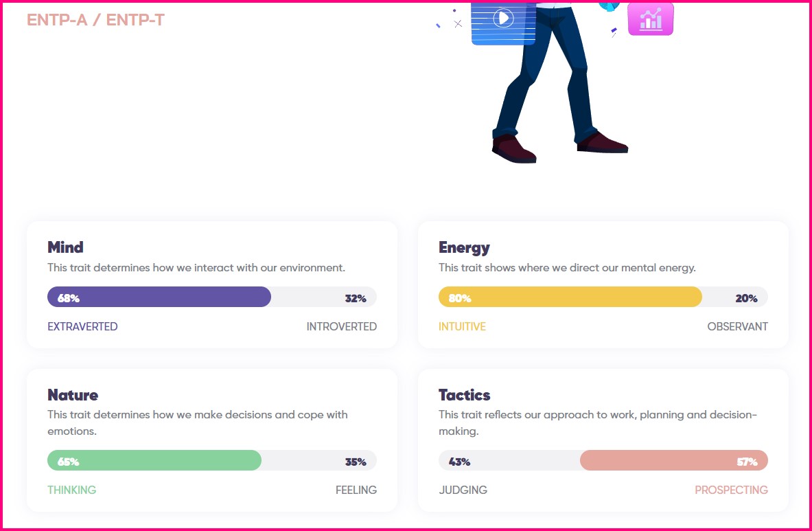812x531 pixels.
Task: Click the pink bar chart icon
Action: coord(650,19)
